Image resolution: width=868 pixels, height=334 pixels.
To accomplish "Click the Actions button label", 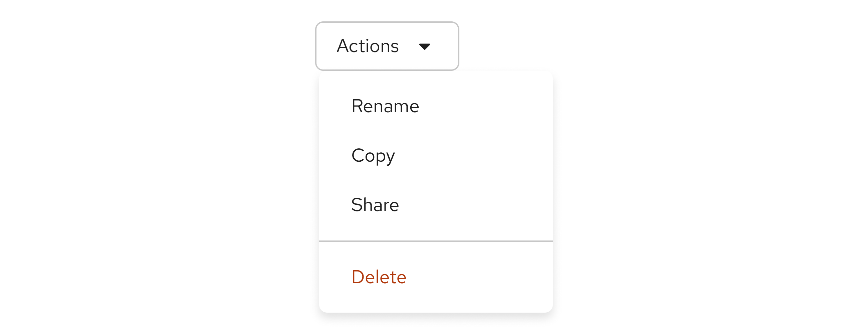I will (368, 46).
